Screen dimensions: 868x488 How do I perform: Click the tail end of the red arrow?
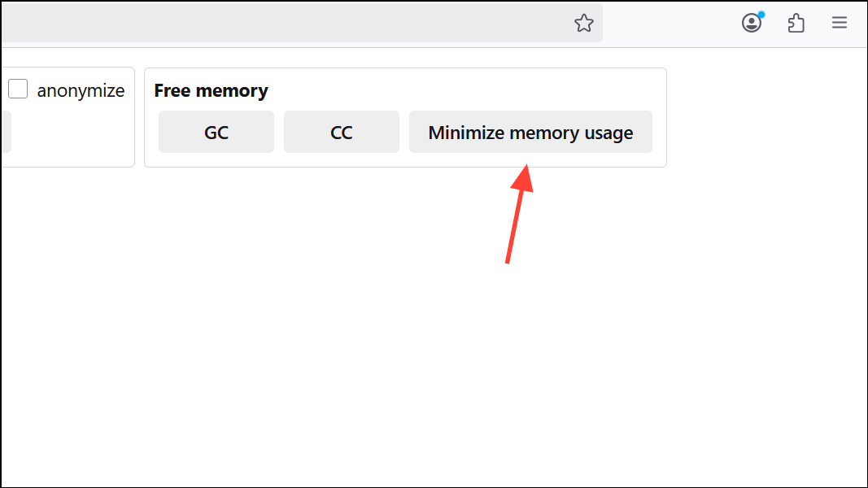pyautogui.click(x=508, y=261)
